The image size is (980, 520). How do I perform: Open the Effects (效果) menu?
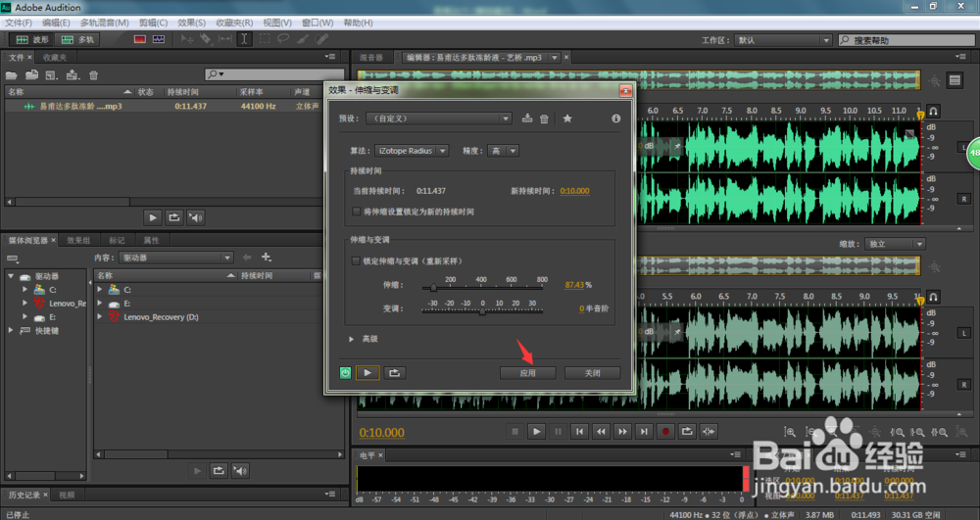(x=191, y=23)
